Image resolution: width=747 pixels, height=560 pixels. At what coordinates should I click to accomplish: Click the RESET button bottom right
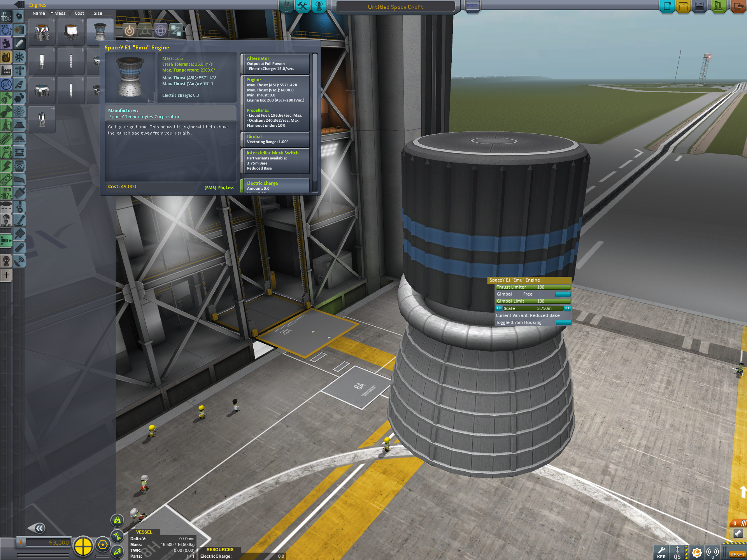pyautogui.click(x=737, y=555)
